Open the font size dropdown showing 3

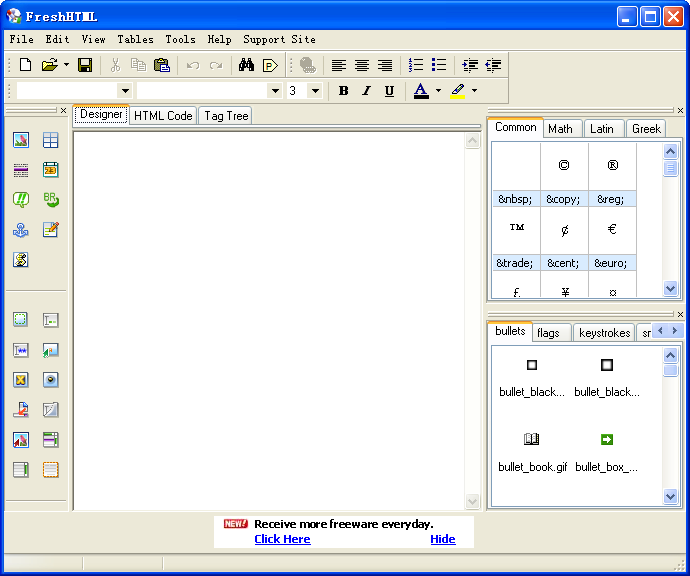click(x=315, y=91)
